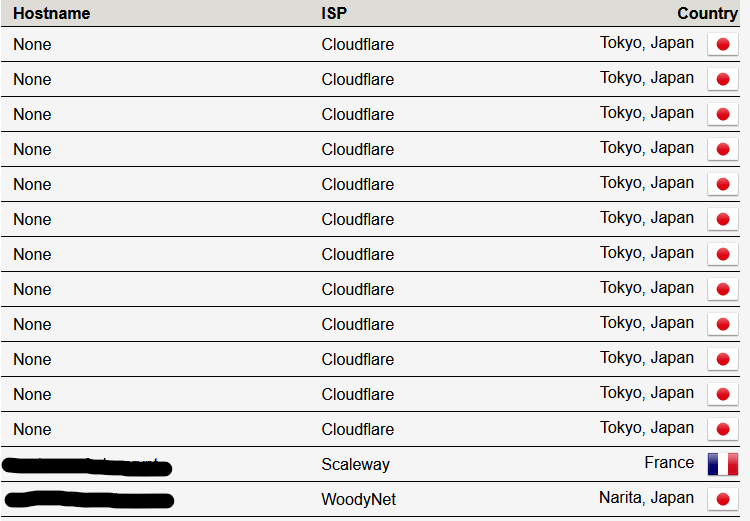The height and width of the screenshot is (521, 750).
Task: Click the Country column header
Action: [x=707, y=13]
